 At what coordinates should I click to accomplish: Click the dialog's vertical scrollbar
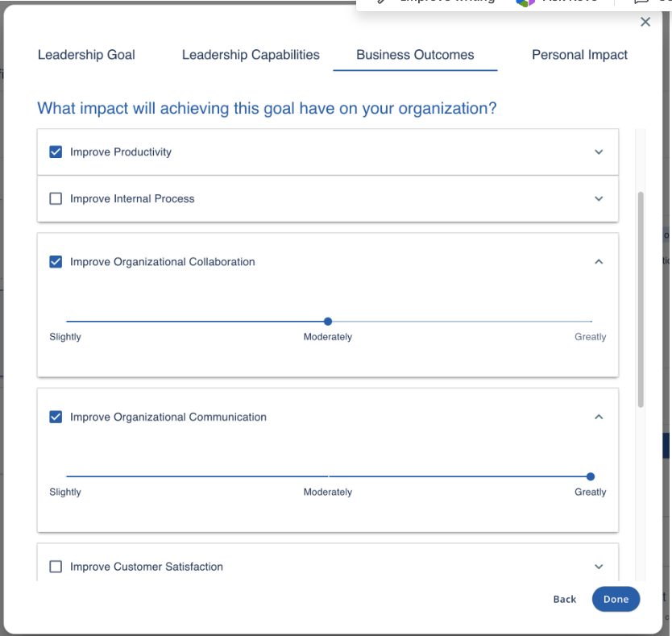pos(641,298)
